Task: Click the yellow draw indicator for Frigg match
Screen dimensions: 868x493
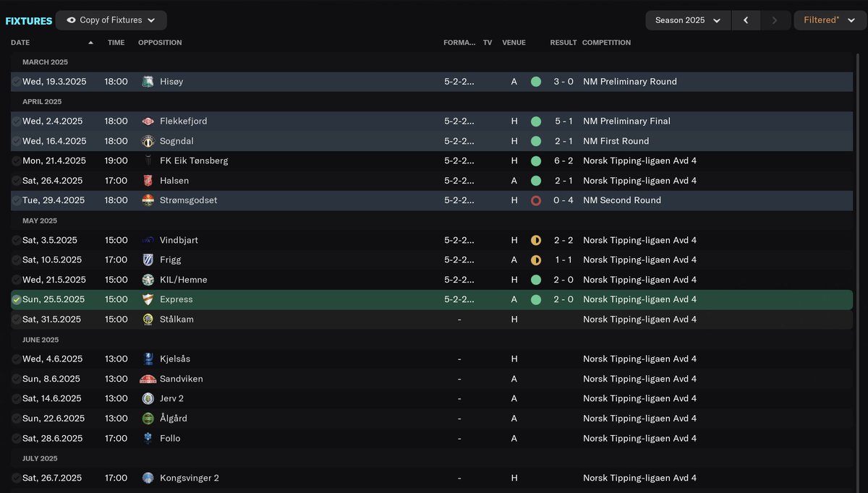Action: click(x=536, y=260)
